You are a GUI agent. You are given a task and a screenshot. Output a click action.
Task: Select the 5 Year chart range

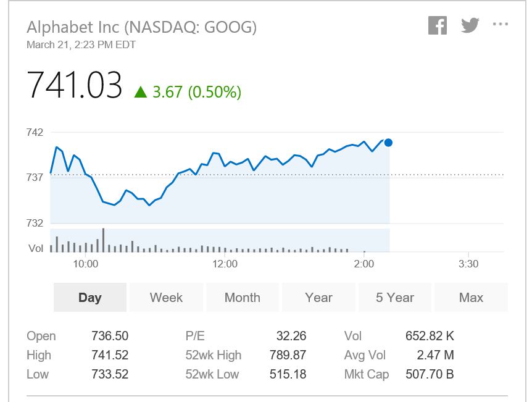pyautogui.click(x=395, y=298)
